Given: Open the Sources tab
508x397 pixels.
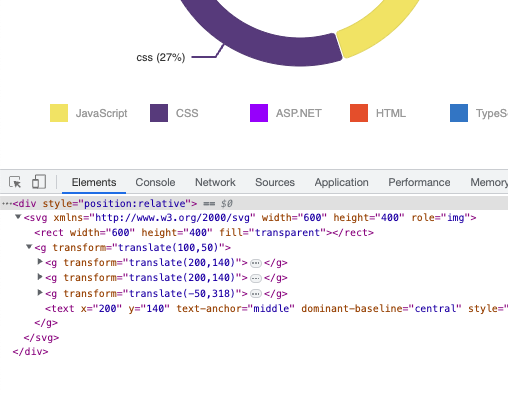Looking at the screenshot, I should 275,182.
